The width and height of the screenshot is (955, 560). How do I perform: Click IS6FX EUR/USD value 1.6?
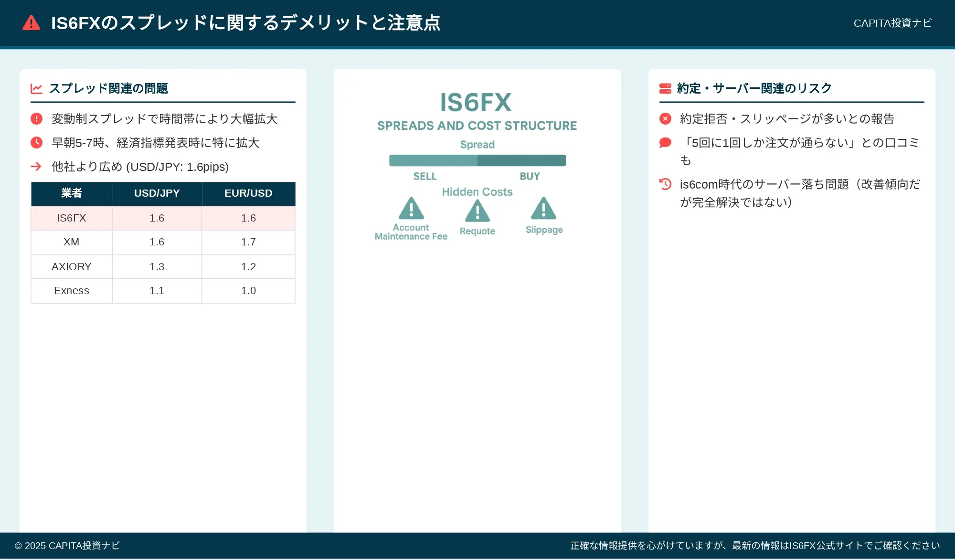tap(249, 218)
